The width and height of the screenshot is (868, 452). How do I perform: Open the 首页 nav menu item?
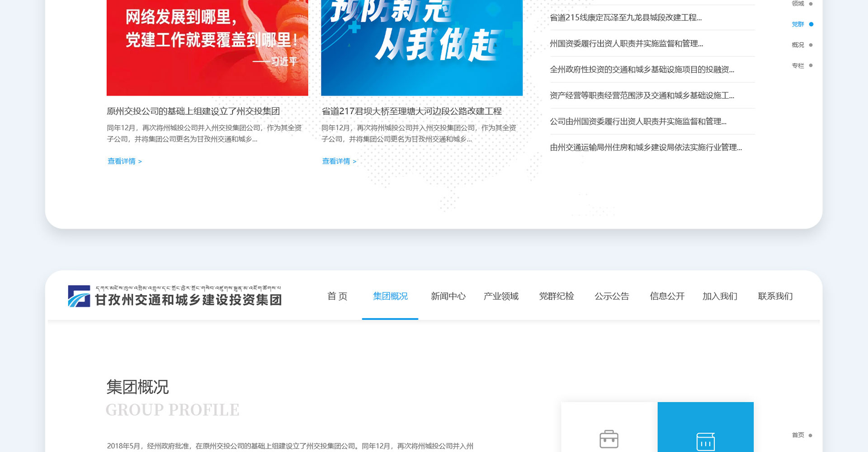(337, 296)
